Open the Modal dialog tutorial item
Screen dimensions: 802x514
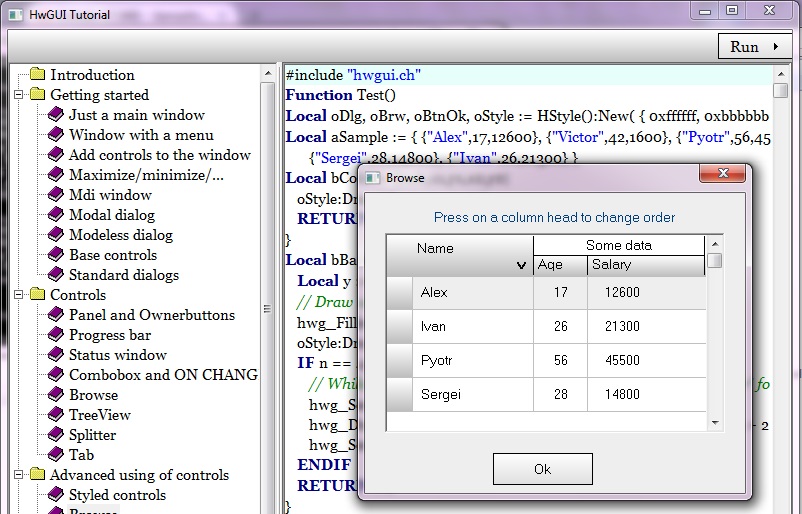pos(111,215)
